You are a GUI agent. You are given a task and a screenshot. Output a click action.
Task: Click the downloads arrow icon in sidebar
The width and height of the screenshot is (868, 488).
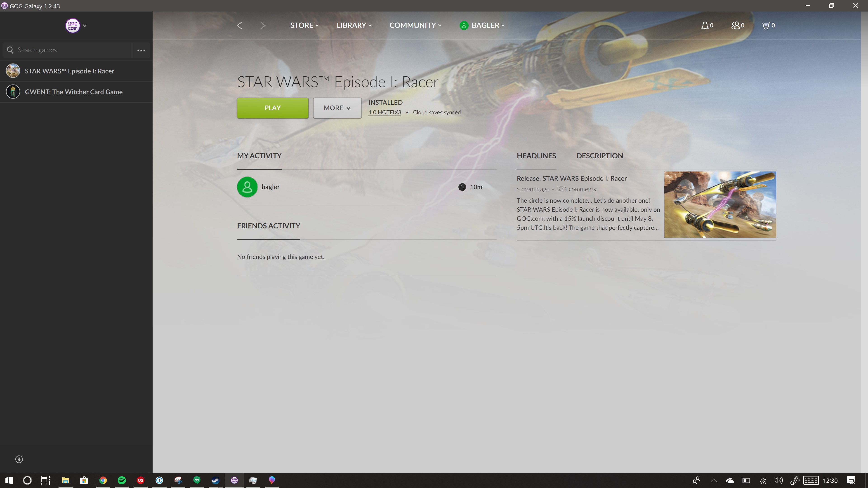pos(19,459)
